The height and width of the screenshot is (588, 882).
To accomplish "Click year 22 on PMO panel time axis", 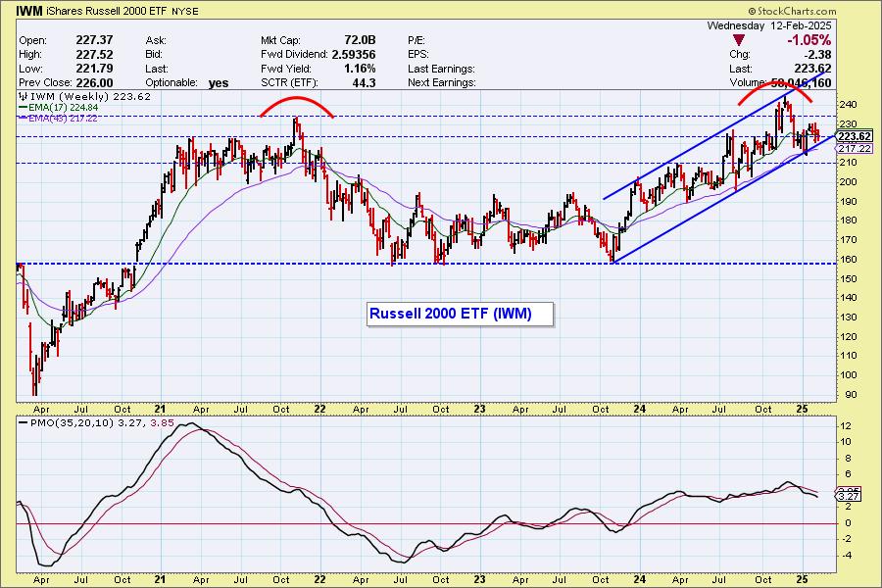I will point(319,579).
